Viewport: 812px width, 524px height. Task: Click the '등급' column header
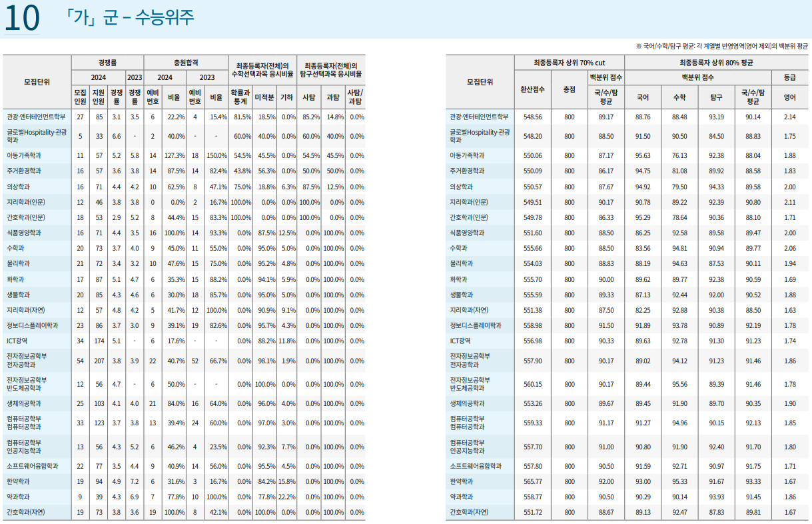790,77
